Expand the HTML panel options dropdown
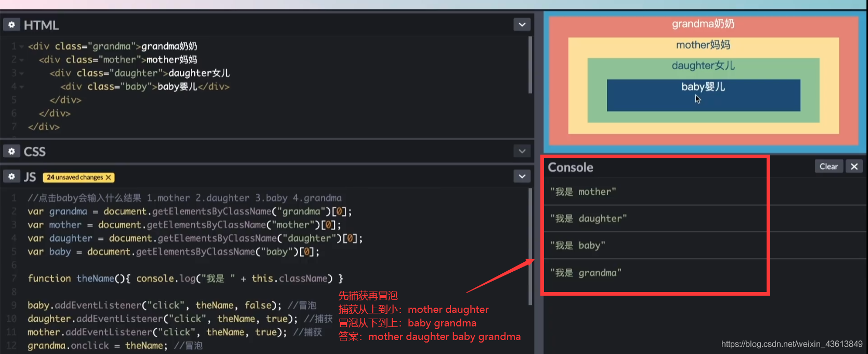 (522, 24)
